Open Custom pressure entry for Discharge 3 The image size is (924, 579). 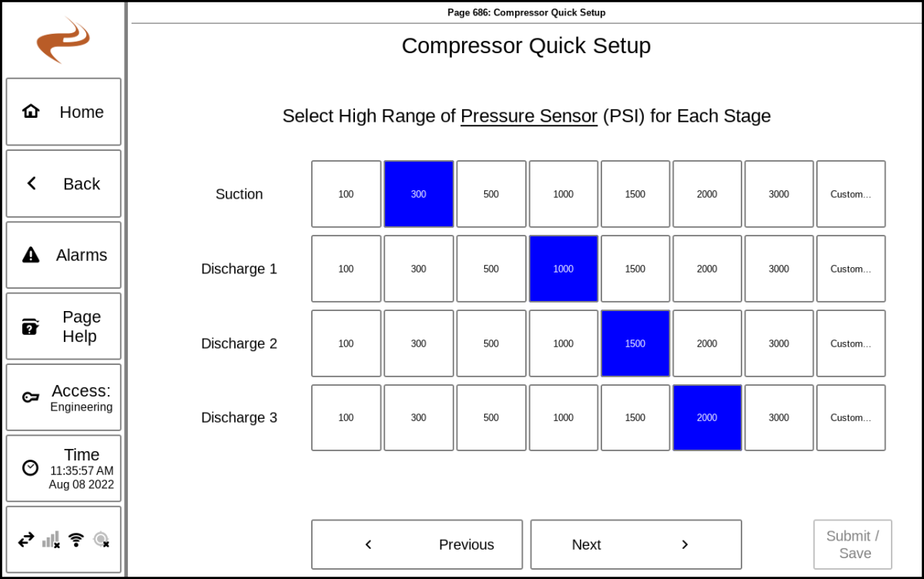[851, 417]
